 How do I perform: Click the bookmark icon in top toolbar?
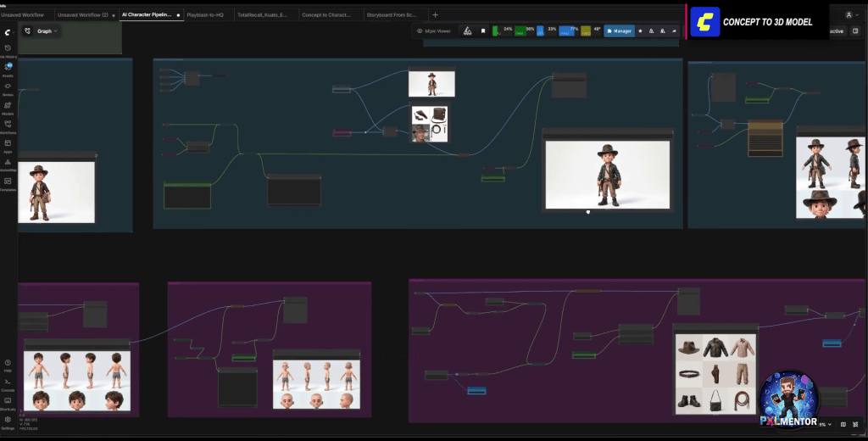482,31
